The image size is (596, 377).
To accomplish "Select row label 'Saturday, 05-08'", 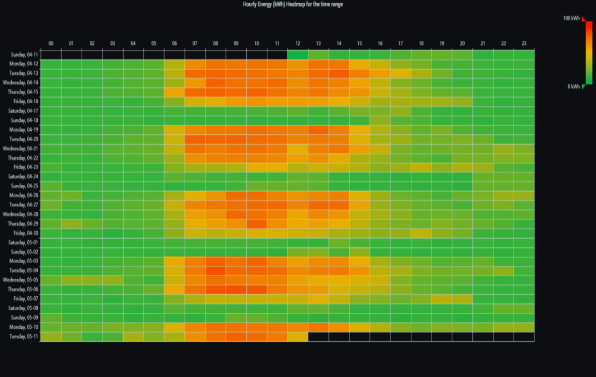I will 24,308.
